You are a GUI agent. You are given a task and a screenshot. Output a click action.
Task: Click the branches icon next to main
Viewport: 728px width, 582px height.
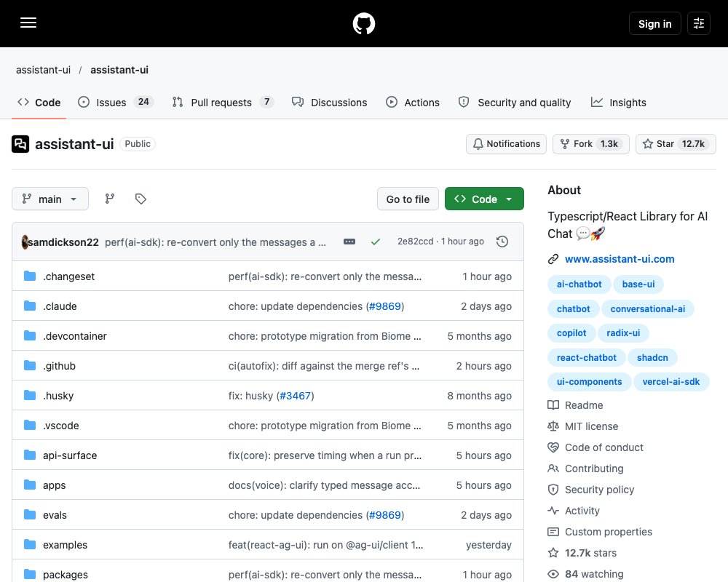(x=110, y=199)
